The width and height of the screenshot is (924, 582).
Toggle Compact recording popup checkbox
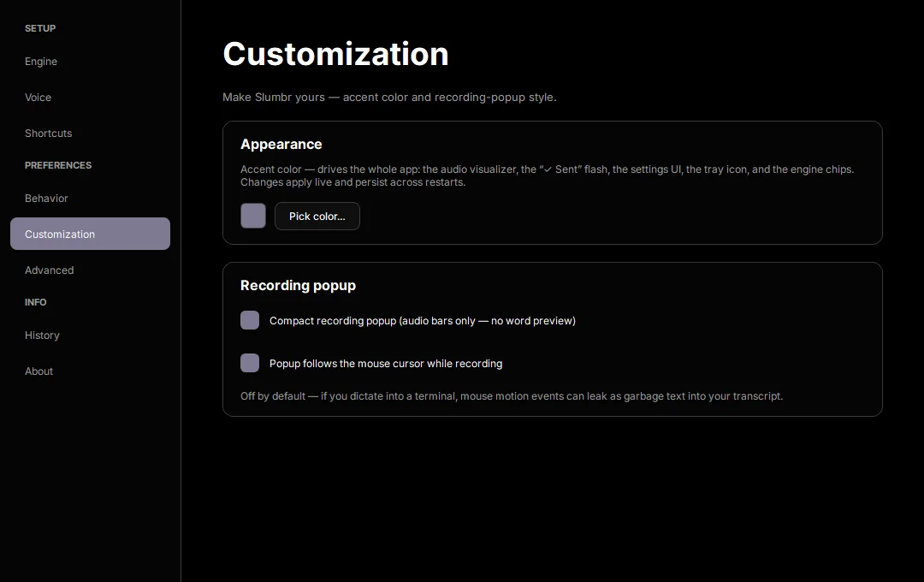tap(250, 320)
